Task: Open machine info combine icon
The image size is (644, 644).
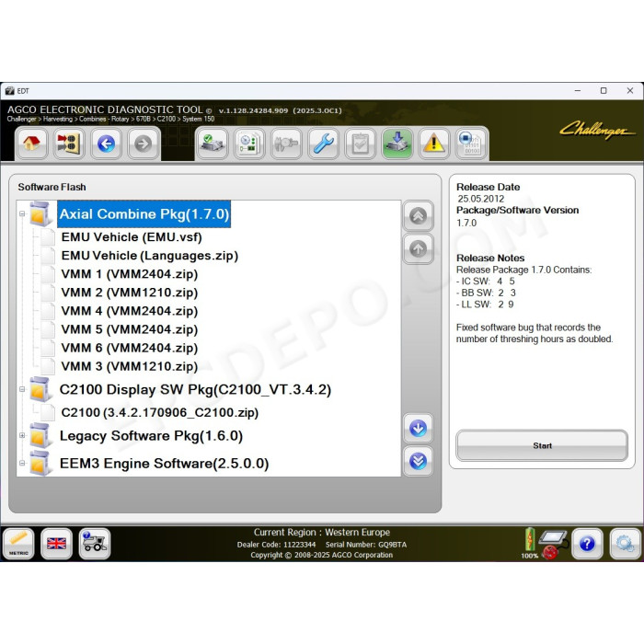Action: (x=95, y=544)
